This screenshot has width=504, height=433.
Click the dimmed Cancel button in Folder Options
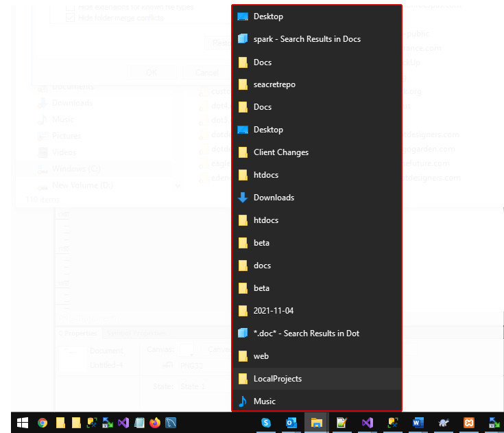coord(207,73)
